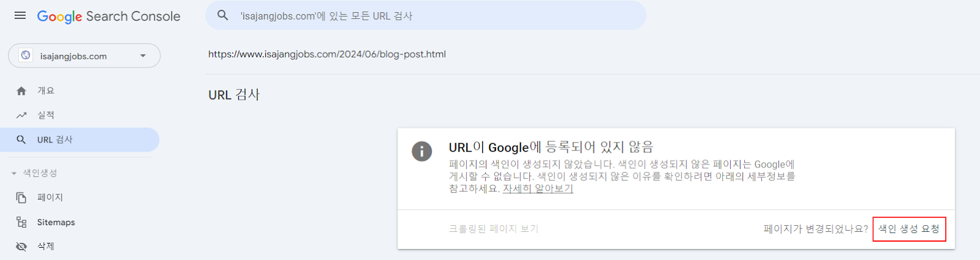Viewport: 980px width, 260px height.
Task: Click the 페이지가 변경되었나요? text
Action: [x=816, y=229]
